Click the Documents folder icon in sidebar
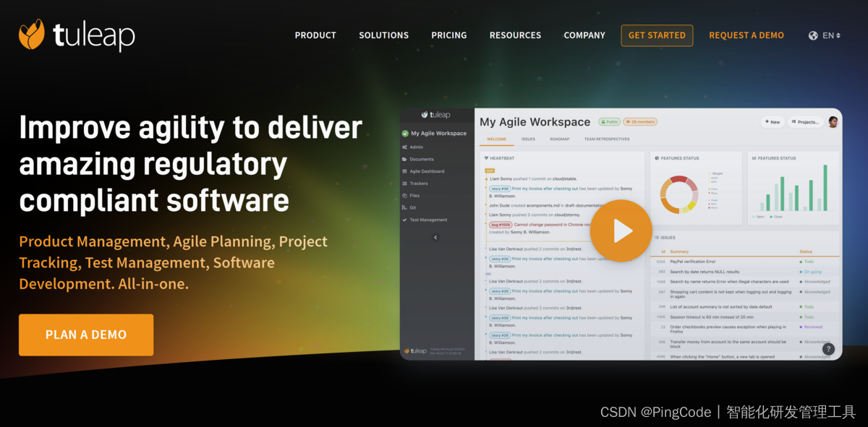The height and width of the screenshot is (427, 868). pyautogui.click(x=404, y=159)
